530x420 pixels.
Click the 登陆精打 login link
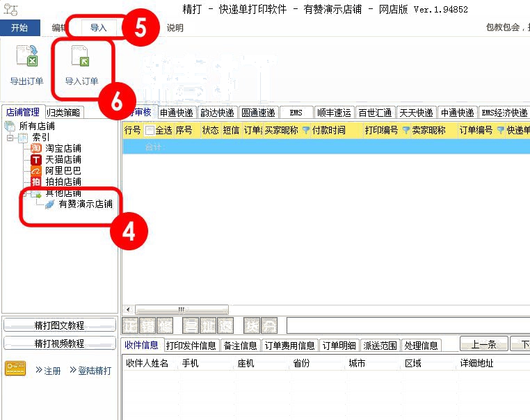coord(90,371)
